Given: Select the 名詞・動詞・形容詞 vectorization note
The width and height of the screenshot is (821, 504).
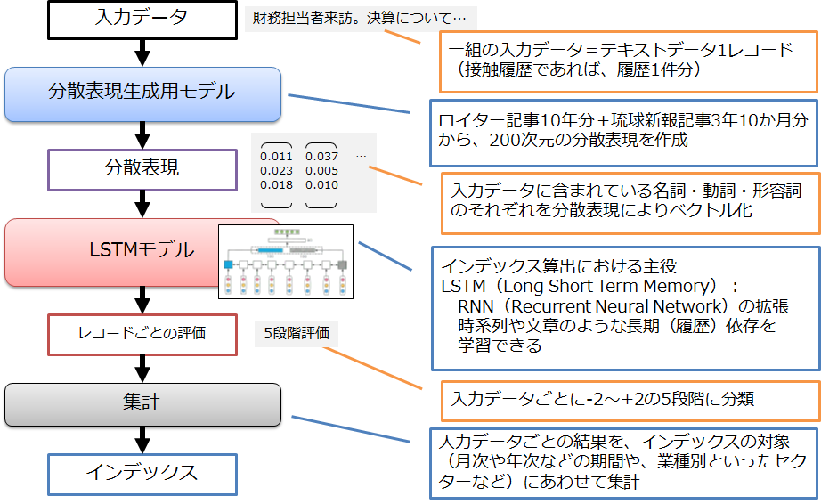Looking at the screenshot, I should click(630, 203).
